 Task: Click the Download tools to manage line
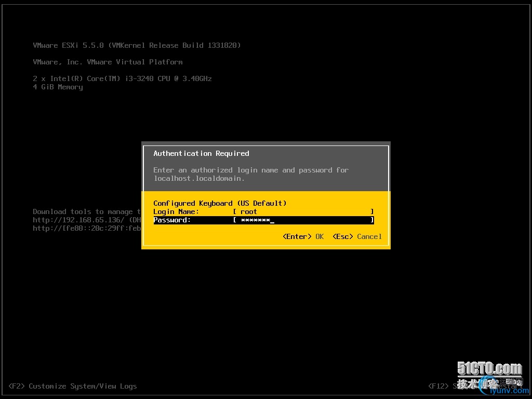tap(87, 212)
